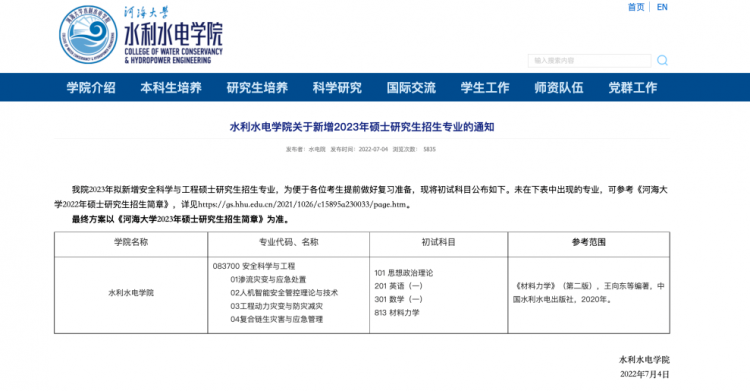Viewport: 750px width, 391px height.
Task: Click the 813 材料力学 subject entry
Action: (397, 313)
